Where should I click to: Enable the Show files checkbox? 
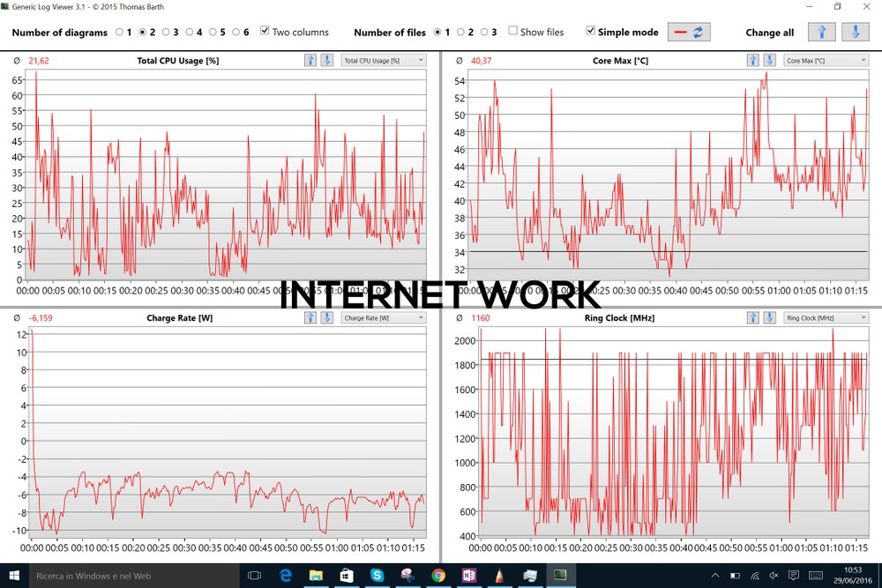point(513,32)
